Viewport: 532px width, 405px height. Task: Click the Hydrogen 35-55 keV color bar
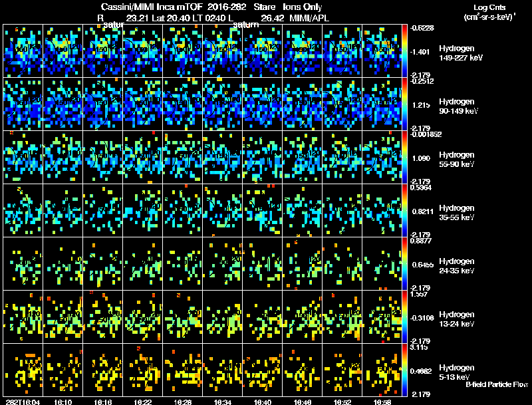click(x=404, y=210)
